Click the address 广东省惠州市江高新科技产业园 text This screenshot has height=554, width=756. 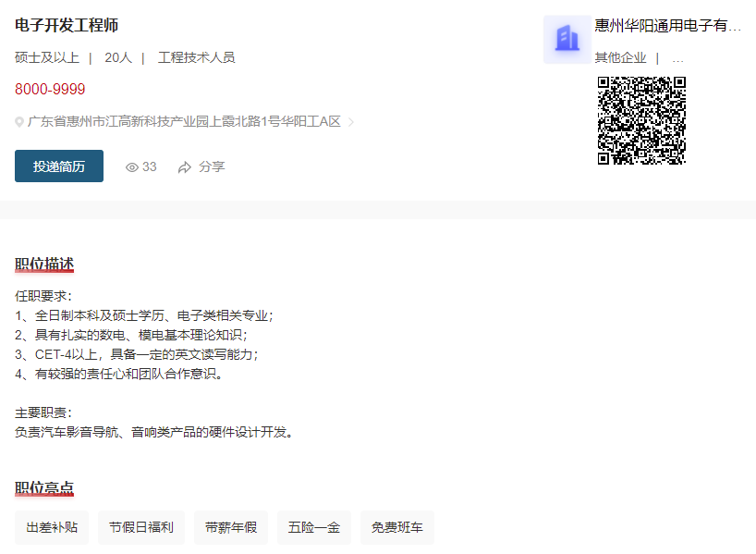(184, 121)
